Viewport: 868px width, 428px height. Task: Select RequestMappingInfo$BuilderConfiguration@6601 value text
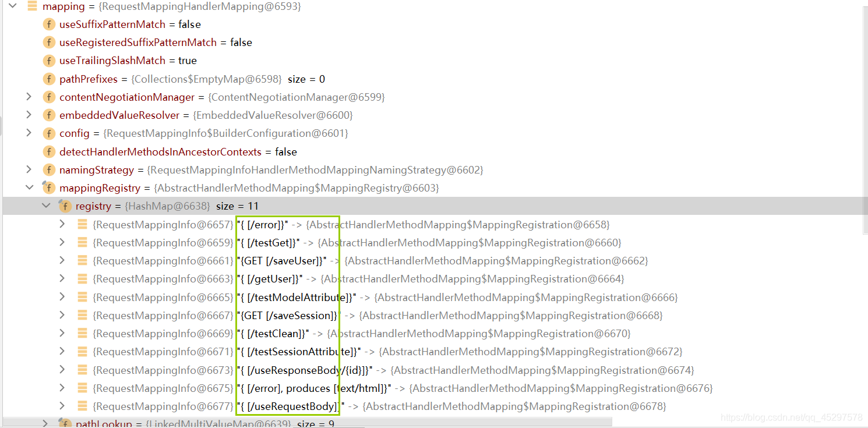pyautogui.click(x=226, y=133)
